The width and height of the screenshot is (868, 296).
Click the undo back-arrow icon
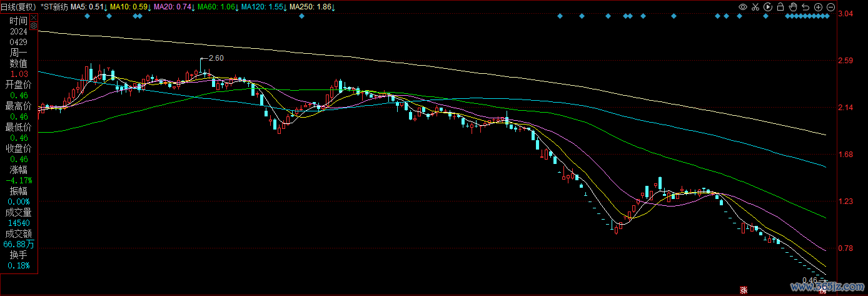pyautogui.click(x=805, y=7)
